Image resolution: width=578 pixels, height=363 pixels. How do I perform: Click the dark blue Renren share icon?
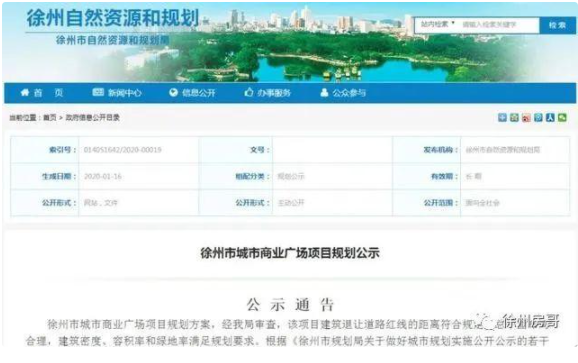click(550, 118)
